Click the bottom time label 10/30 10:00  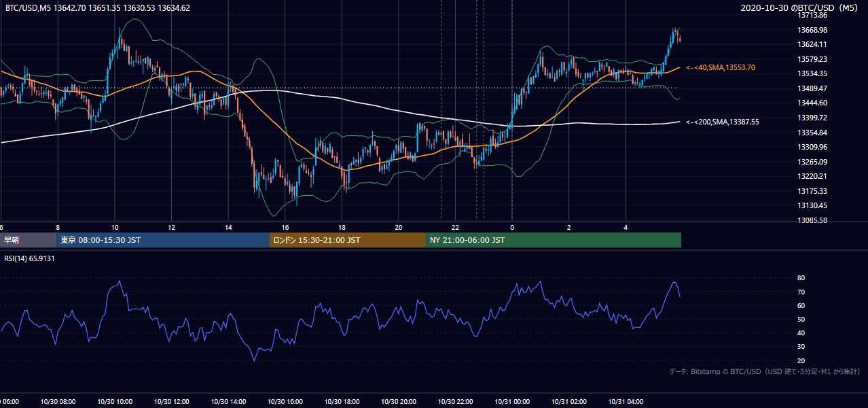click(x=115, y=402)
